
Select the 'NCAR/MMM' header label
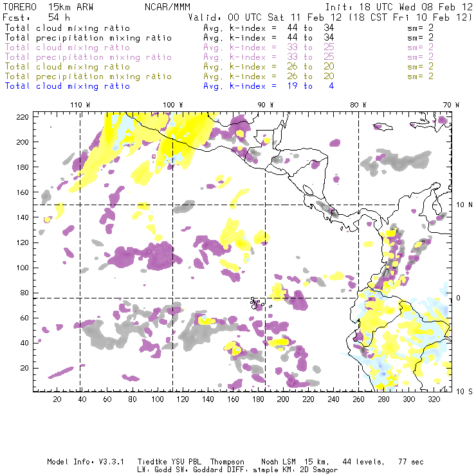click(167, 7)
